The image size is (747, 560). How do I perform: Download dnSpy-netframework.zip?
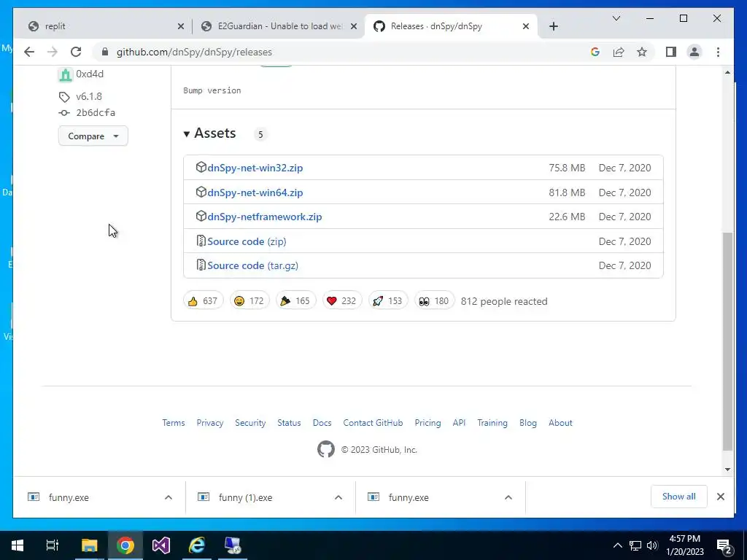click(x=264, y=217)
